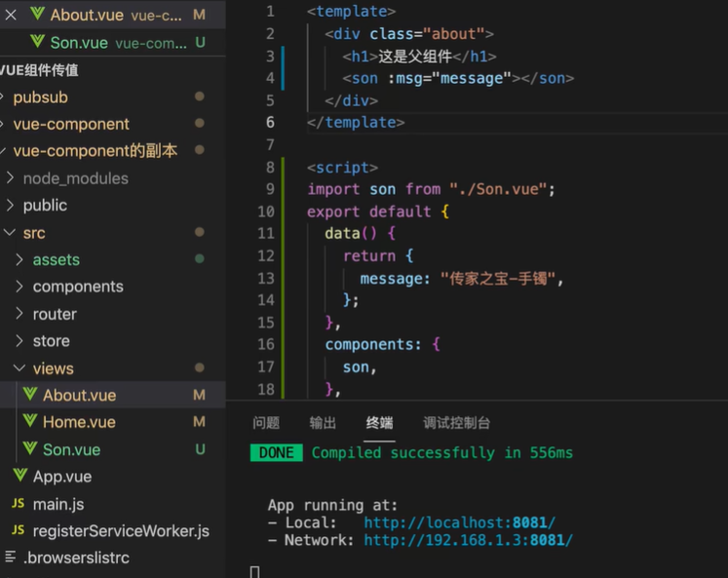Image resolution: width=728 pixels, height=578 pixels.
Task: Click untracked status U of Son.vue in views
Action: pyautogui.click(x=200, y=449)
